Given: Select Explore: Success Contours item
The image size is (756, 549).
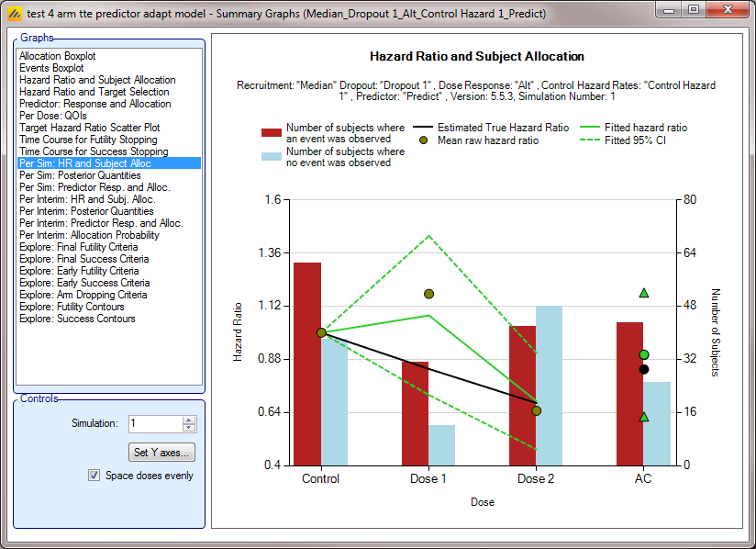Looking at the screenshot, I should tap(77, 319).
